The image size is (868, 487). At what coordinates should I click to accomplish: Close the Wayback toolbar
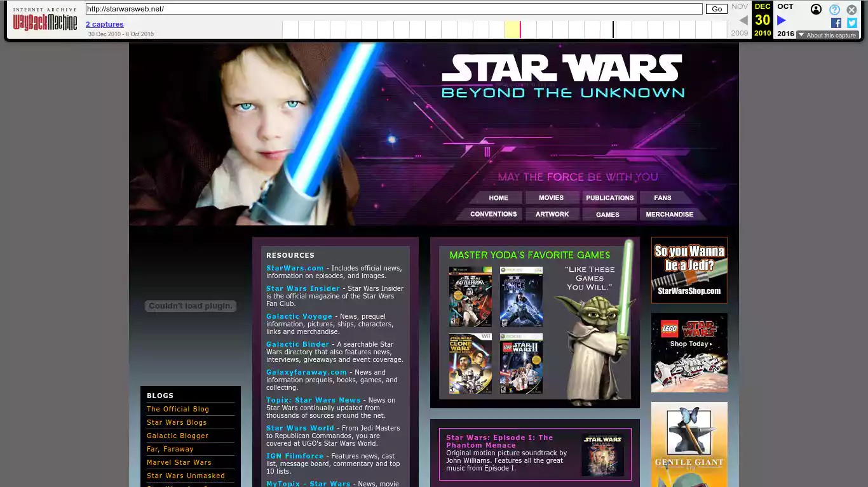[x=851, y=10]
